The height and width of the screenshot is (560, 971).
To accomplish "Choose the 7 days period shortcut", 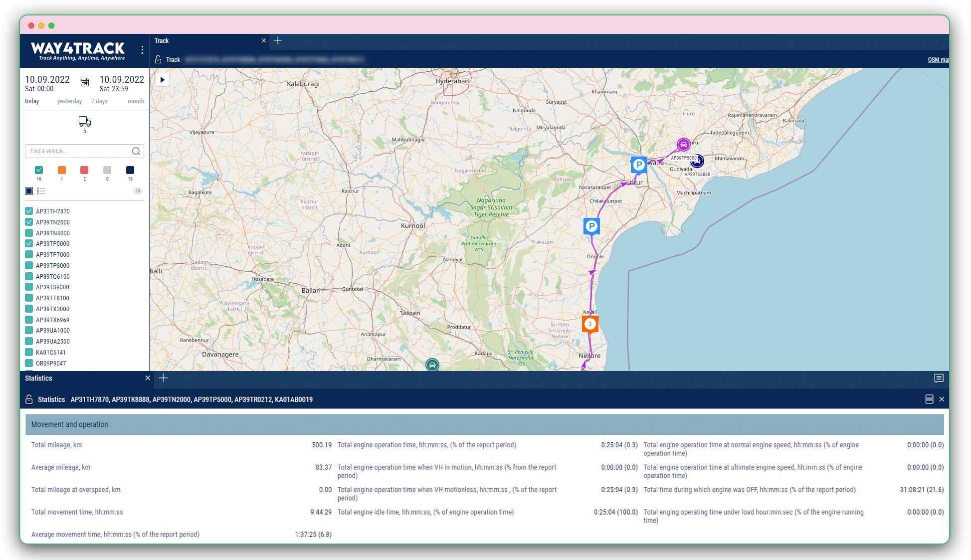I will pos(99,101).
